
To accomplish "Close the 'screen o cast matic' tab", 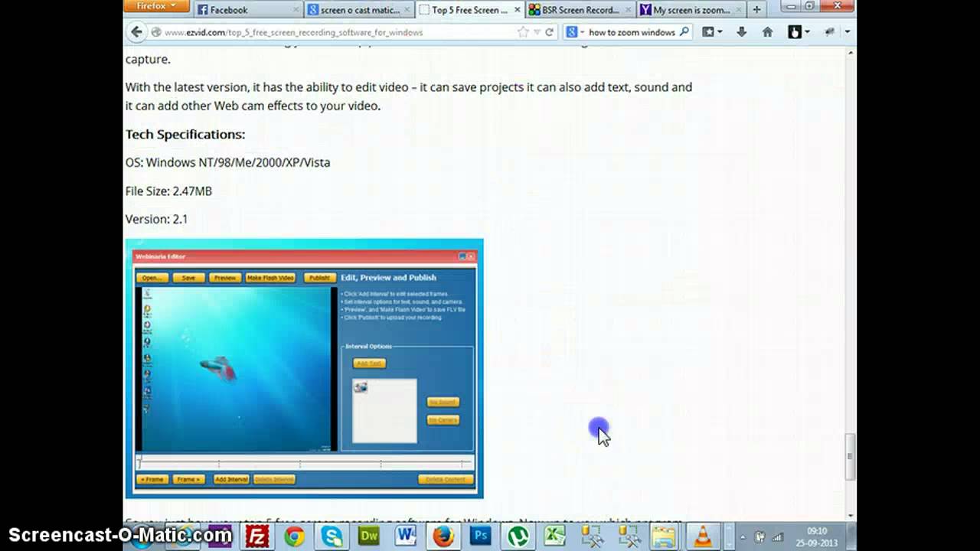I will click(407, 10).
